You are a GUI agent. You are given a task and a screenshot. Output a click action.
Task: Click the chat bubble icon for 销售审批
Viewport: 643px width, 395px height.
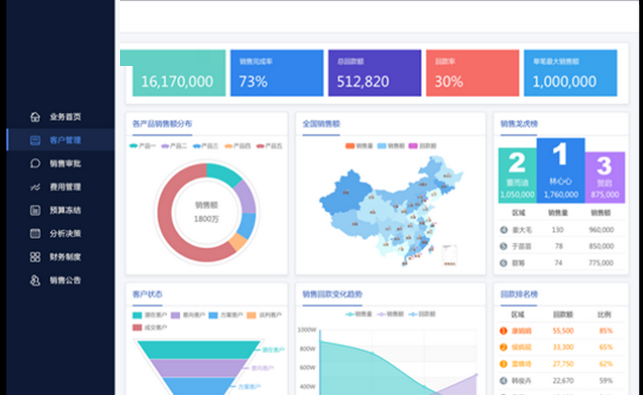(35, 164)
